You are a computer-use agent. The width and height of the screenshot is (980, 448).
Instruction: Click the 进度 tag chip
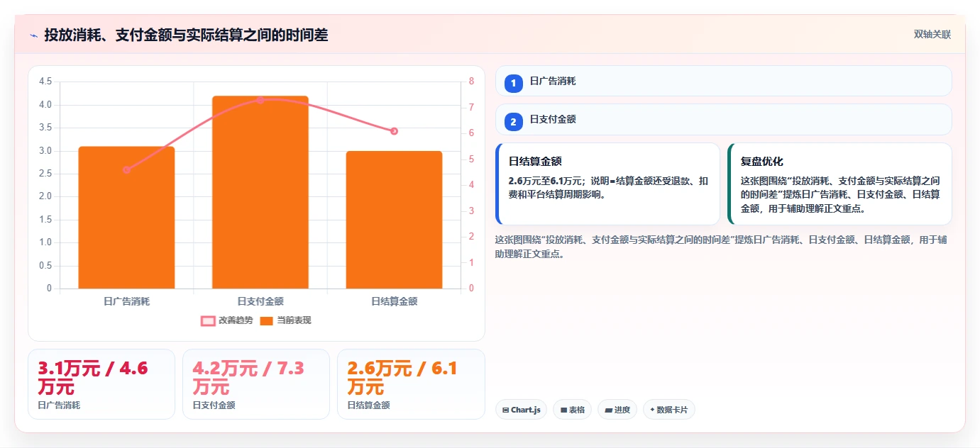[x=617, y=410]
